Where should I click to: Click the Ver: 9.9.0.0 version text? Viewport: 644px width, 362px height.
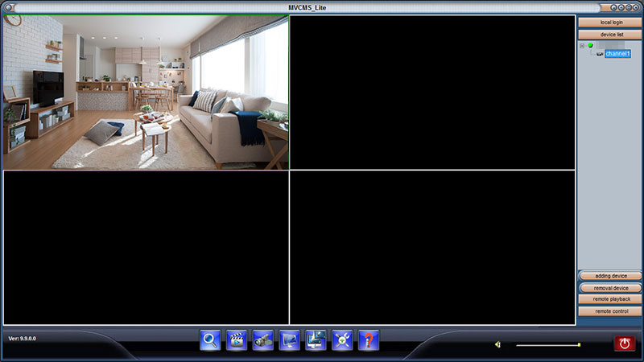23,339
